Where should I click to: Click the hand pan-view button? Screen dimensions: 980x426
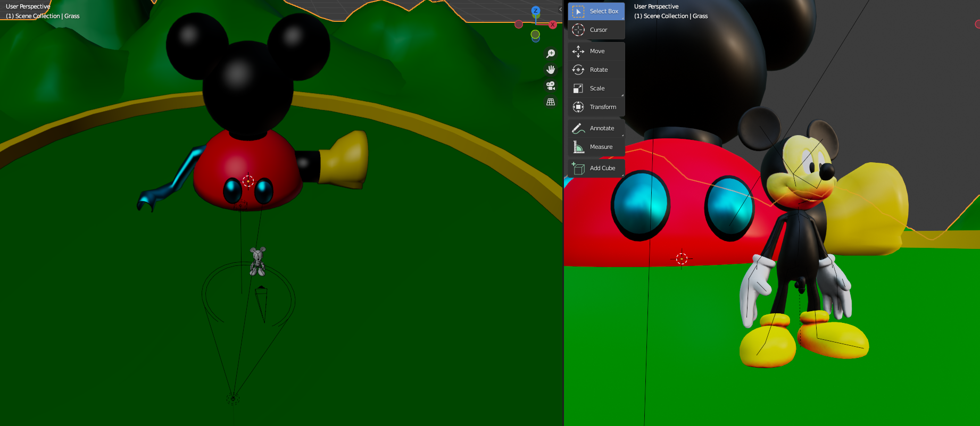[551, 70]
